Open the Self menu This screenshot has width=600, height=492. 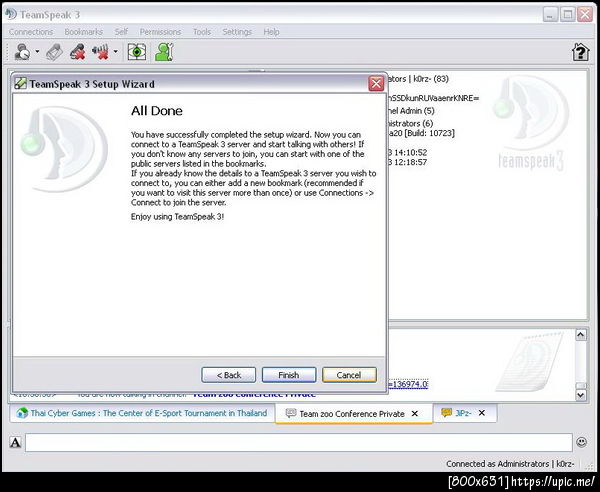[121, 32]
